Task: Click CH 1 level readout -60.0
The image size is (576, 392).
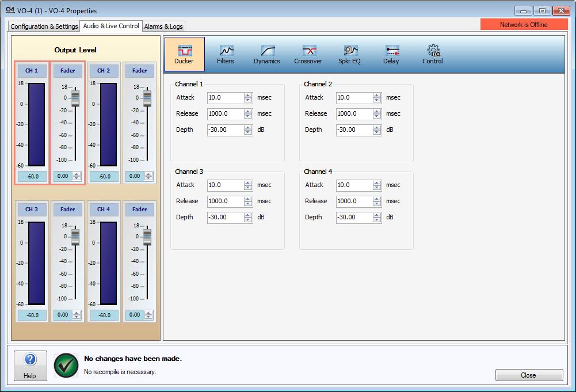Action: [x=32, y=176]
